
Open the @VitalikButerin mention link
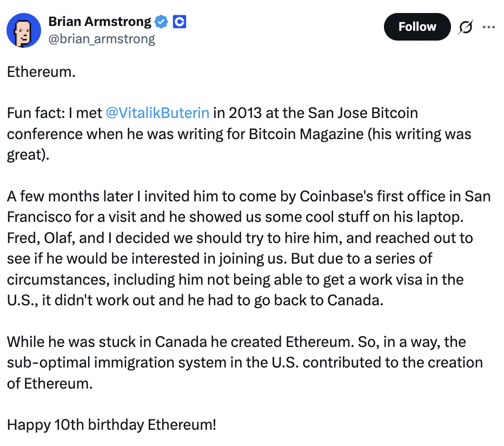[x=157, y=113]
